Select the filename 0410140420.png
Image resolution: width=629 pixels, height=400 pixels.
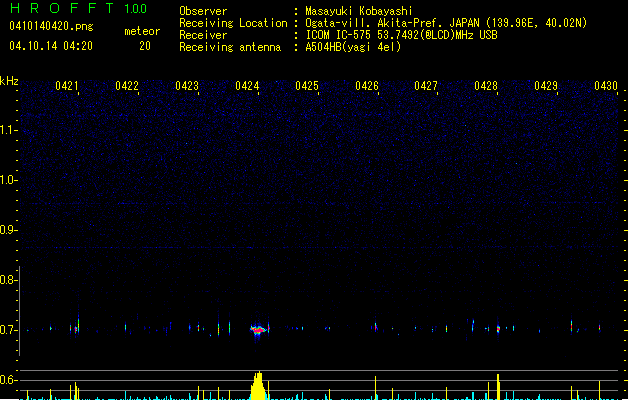click(x=51, y=26)
